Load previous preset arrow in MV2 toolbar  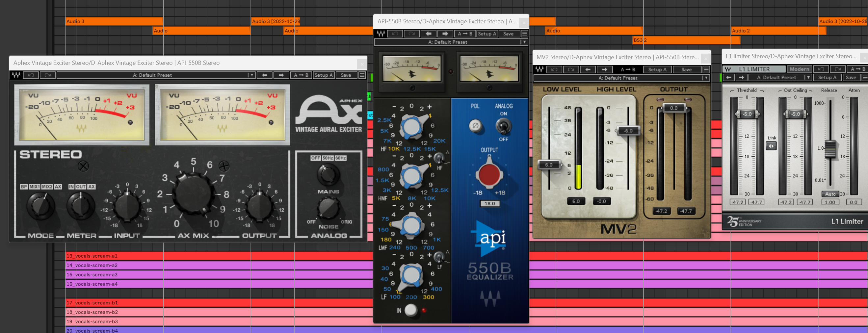tap(588, 70)
